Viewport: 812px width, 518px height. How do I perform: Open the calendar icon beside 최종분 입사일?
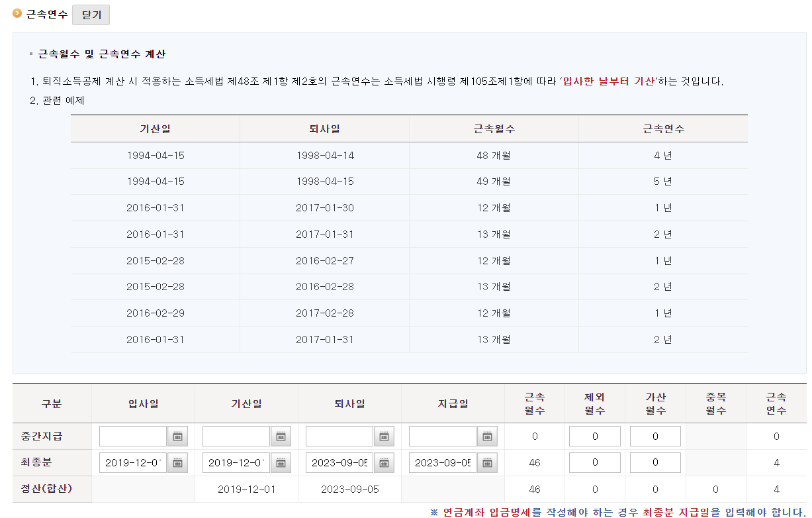[x=177, y=462]
